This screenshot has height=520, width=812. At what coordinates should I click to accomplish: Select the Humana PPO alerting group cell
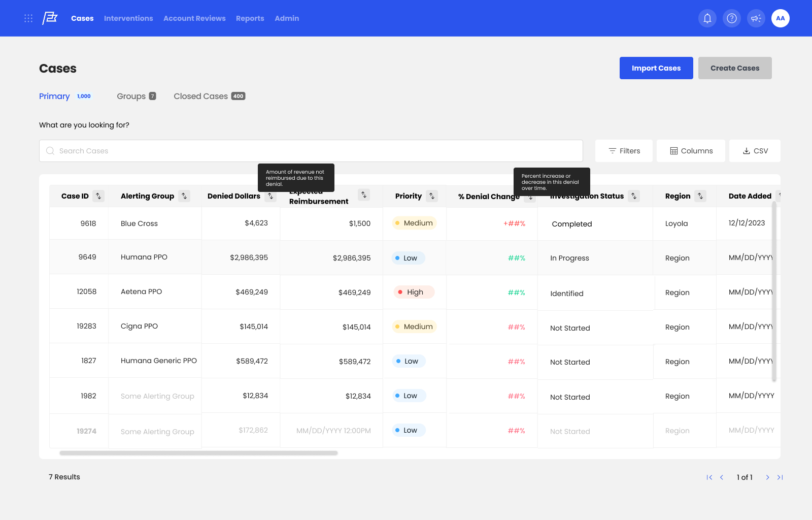click(x=144, y=257)
